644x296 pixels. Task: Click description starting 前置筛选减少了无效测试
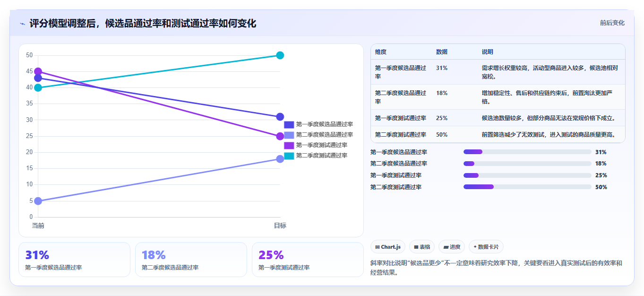coord(548,135)
